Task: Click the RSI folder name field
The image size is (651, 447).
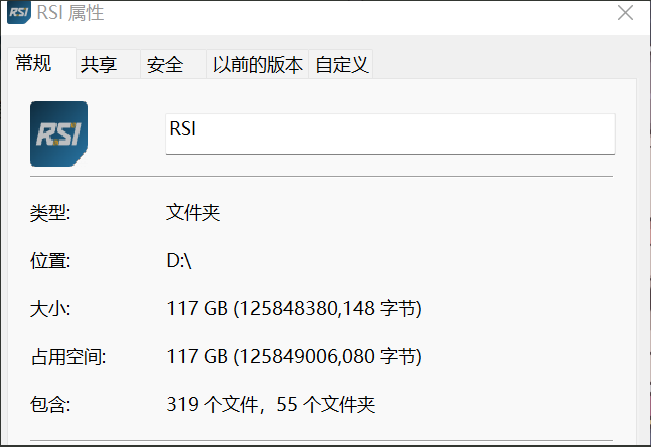Action: click(x=390, y=134)
